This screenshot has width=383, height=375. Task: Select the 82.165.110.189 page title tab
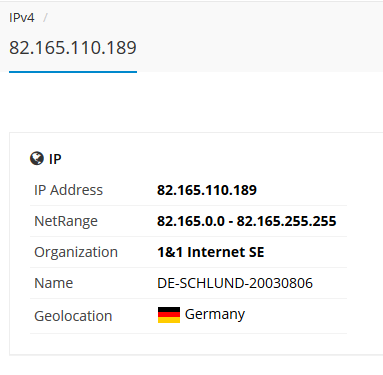73,47
